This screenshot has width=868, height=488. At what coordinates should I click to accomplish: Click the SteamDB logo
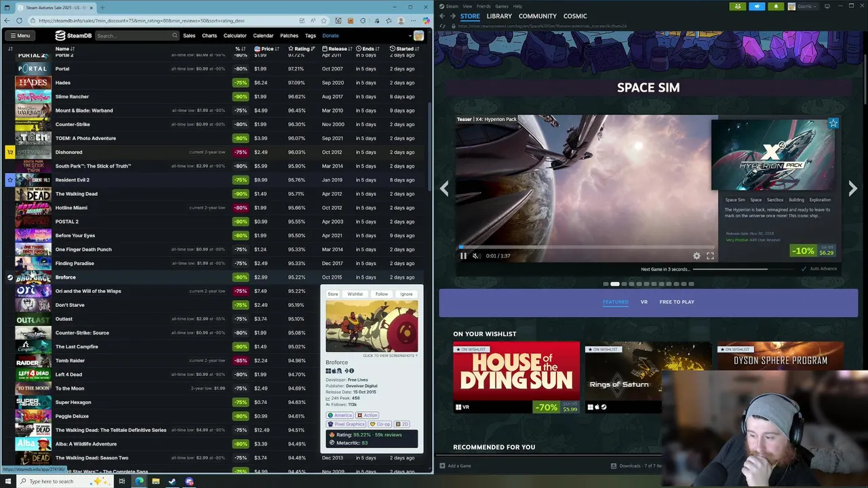point(73,35)
